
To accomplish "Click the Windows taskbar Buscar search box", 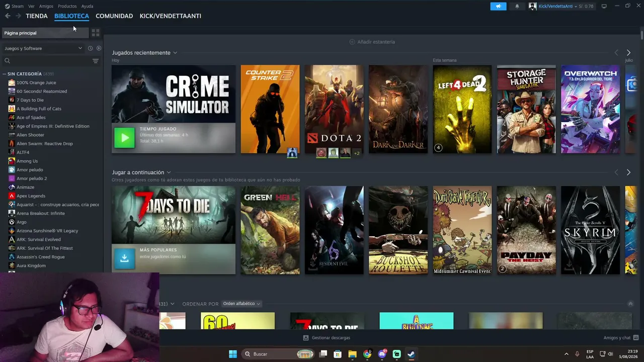I will tap(278, 354).
